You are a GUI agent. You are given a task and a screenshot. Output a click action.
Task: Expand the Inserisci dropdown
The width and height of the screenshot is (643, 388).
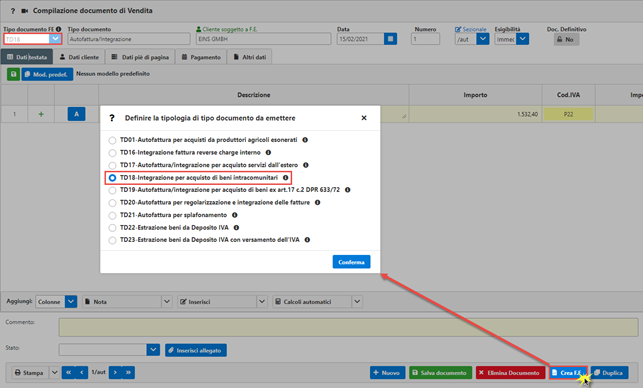(x=262, y=301)
